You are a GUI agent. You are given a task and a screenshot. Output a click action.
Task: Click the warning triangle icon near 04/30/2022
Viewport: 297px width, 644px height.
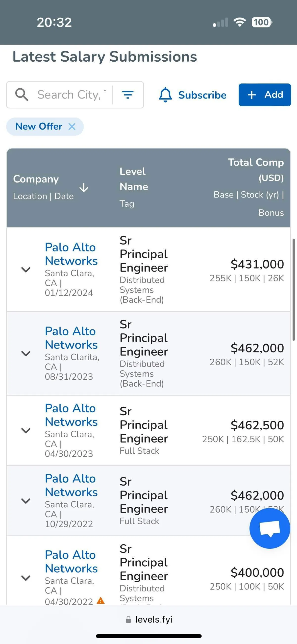[x=100, y=600]
